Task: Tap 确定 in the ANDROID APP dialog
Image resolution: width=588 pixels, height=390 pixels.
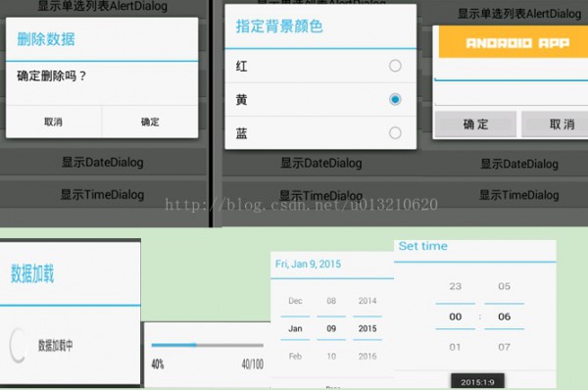Action: (x=475, y=124)
